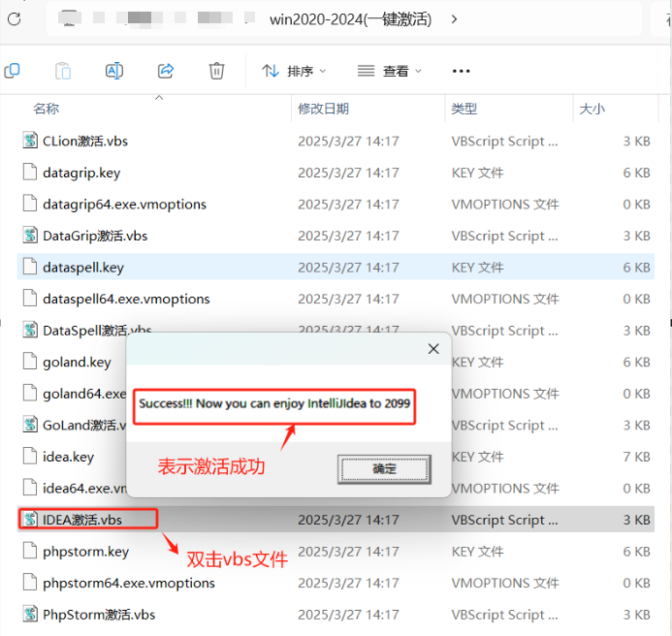The image size is (672, 636).
Task: Select the goland64.exe file icon
Action: coord(30,393)
